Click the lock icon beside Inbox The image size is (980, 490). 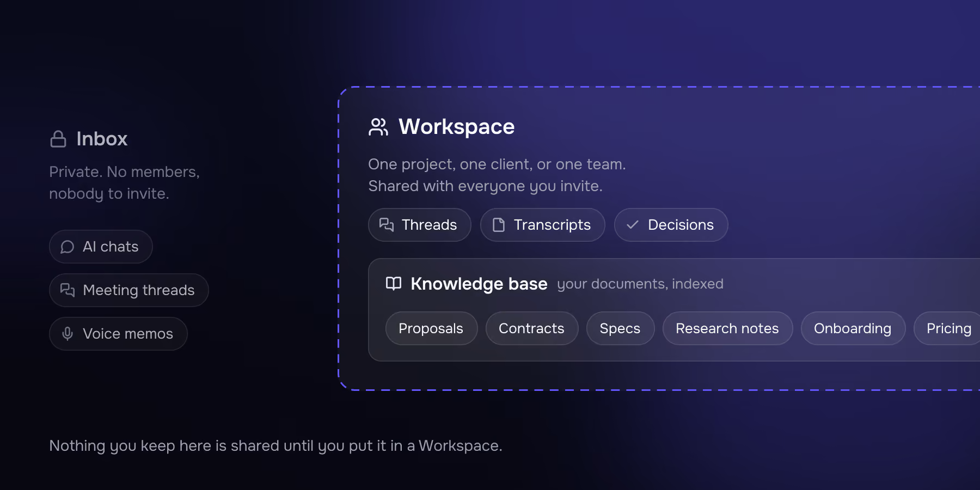coord(58,139)
